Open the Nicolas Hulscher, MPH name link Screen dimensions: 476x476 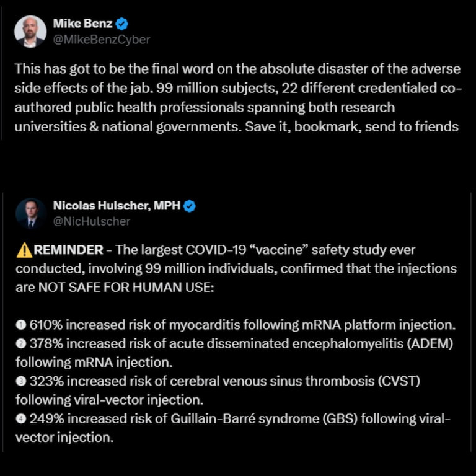tap(117, 206)
